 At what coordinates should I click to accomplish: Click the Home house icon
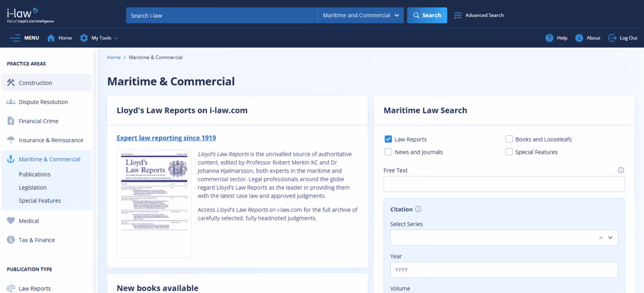point(51,38)
